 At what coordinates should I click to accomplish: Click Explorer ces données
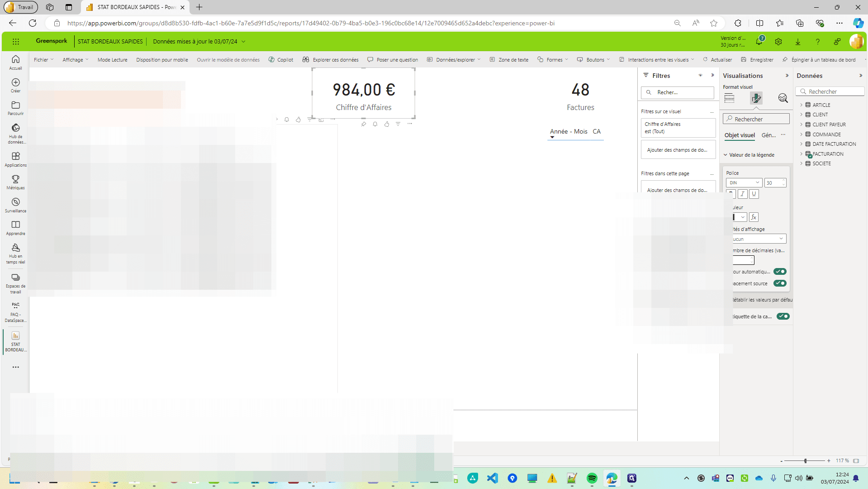pyautogui.click(x=331, y=60)
